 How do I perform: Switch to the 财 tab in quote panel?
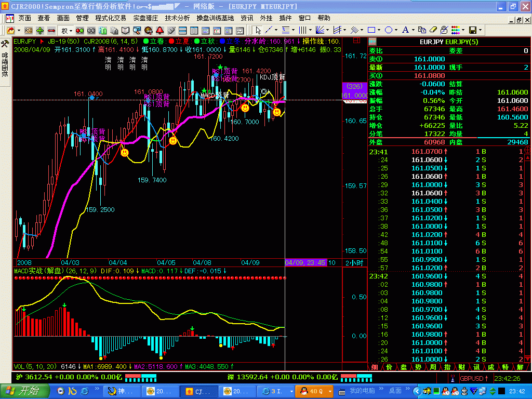point(462,367)
